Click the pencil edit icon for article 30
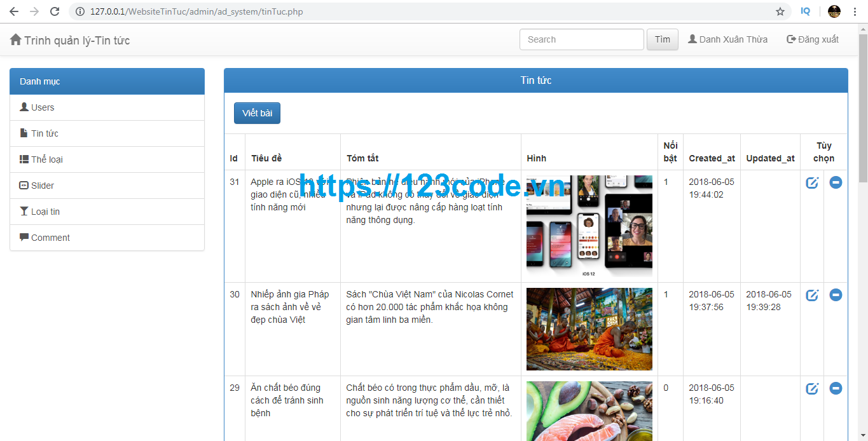 811,294
